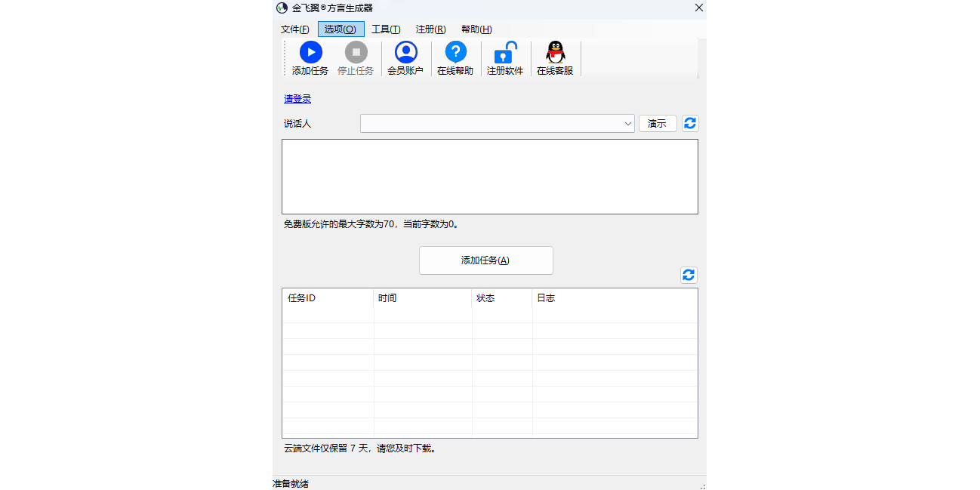The height and width of the screenshot is (490, 980).
Task: Open the 注册(R) menu
Action: (431, 29)
